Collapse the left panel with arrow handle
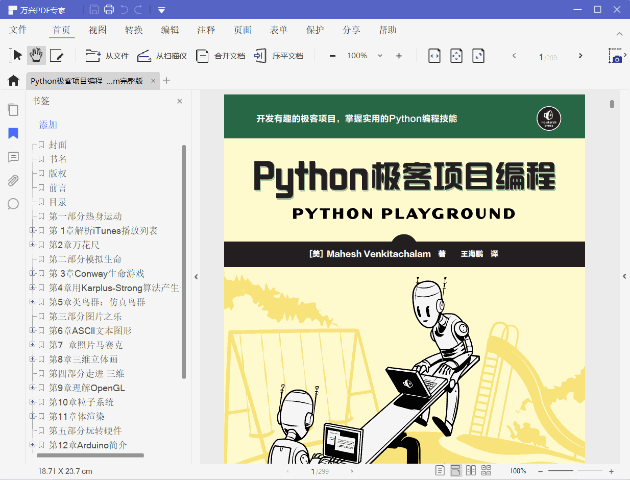This screenshot has height=480, width=630. coord(196,276)
